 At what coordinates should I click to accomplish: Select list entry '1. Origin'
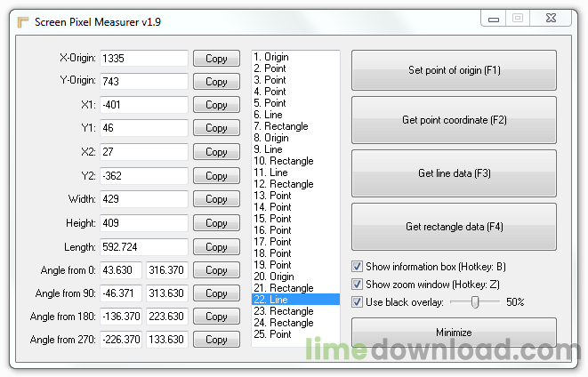coord(295,57)
